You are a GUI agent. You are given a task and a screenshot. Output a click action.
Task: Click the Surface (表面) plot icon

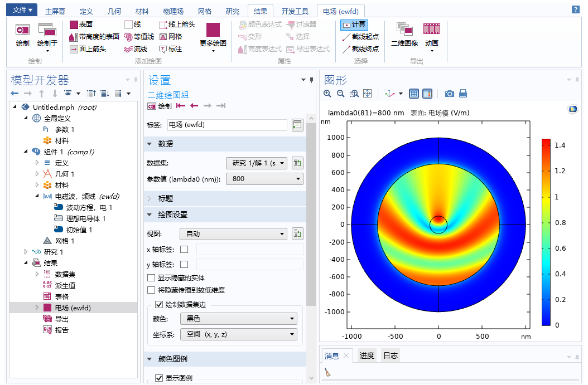coord(74,25)
